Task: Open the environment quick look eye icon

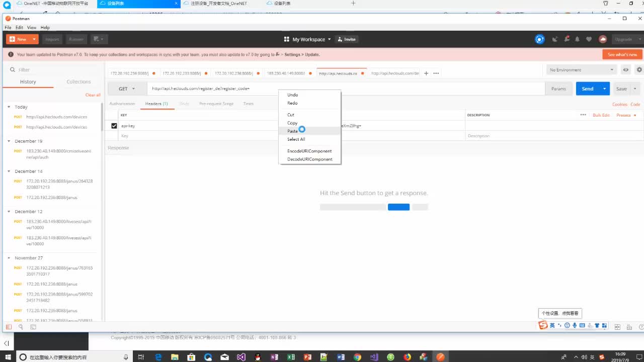Action: [x=626, y=70]
